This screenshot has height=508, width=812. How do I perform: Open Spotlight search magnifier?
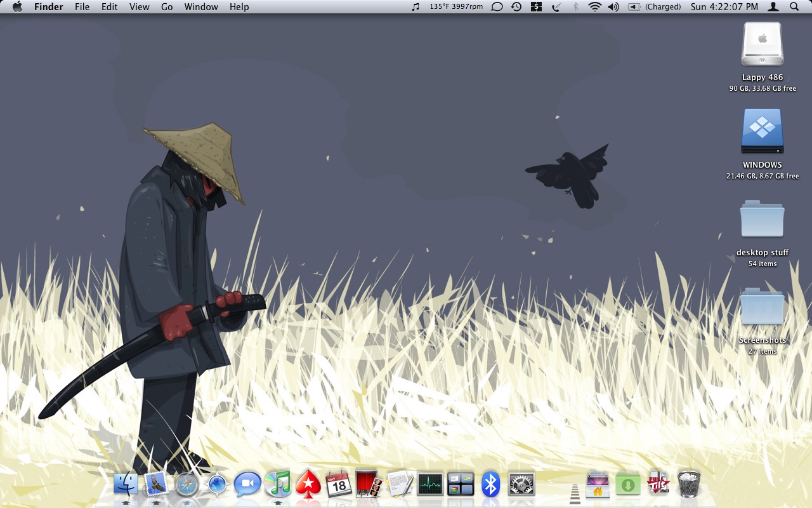tap(794, 6)
